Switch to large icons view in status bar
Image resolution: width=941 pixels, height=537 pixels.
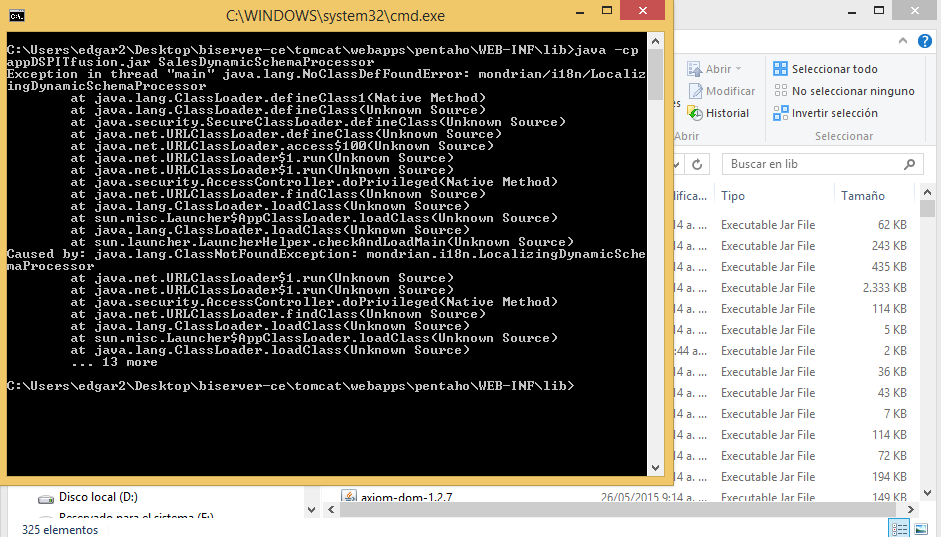click(x=921, y=529)
